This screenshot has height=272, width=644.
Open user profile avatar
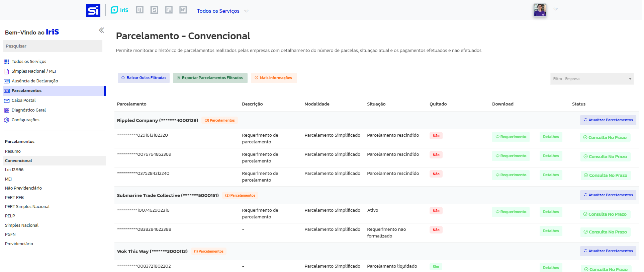coord(540,10)
